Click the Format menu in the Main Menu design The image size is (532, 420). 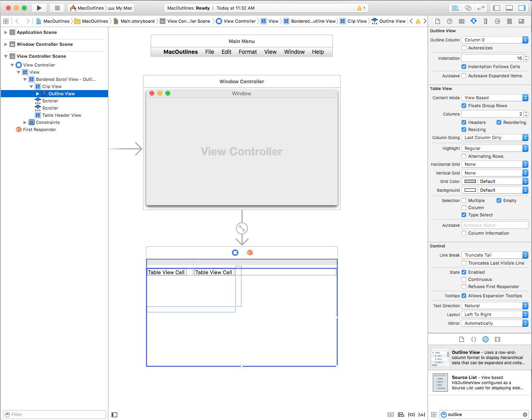tap(247, 52)
